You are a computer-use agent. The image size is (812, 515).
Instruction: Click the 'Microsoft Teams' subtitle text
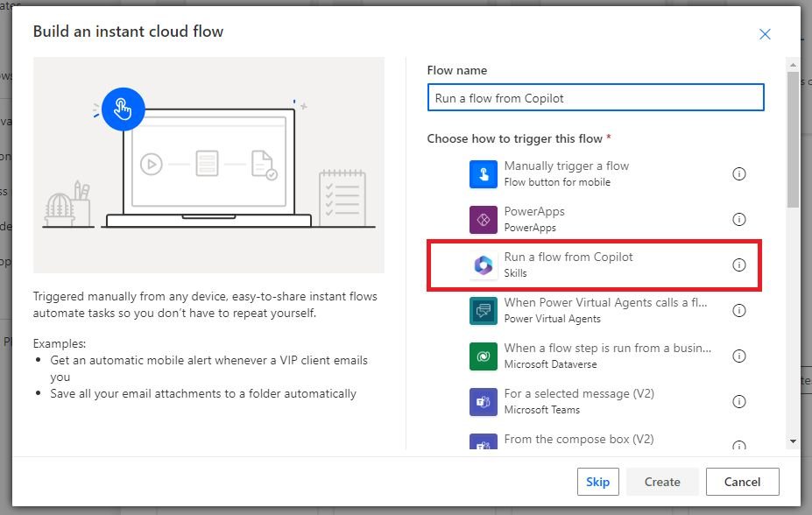pos(542,410)
